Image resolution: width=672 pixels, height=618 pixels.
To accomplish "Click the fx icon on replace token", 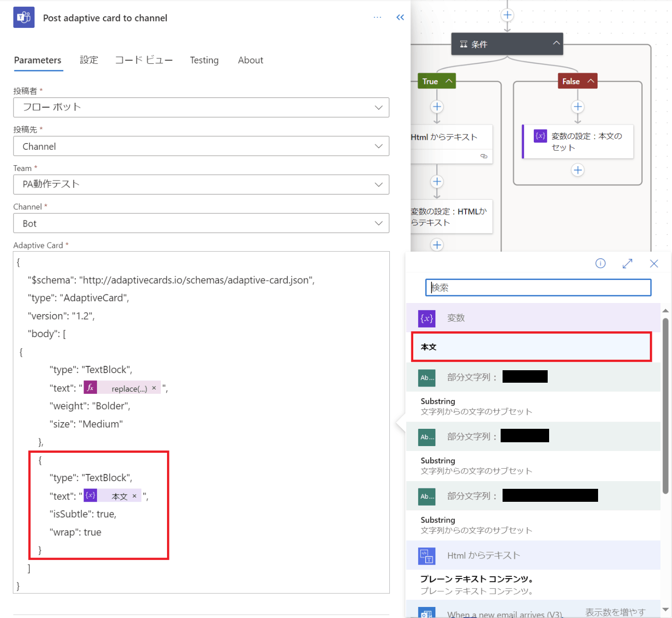I will pos(91,388).
